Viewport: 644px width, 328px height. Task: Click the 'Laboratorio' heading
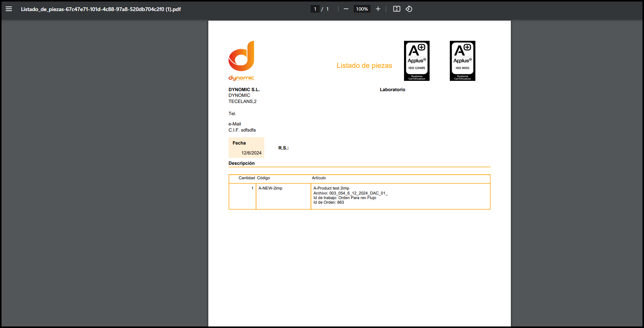tap(393, 90)
